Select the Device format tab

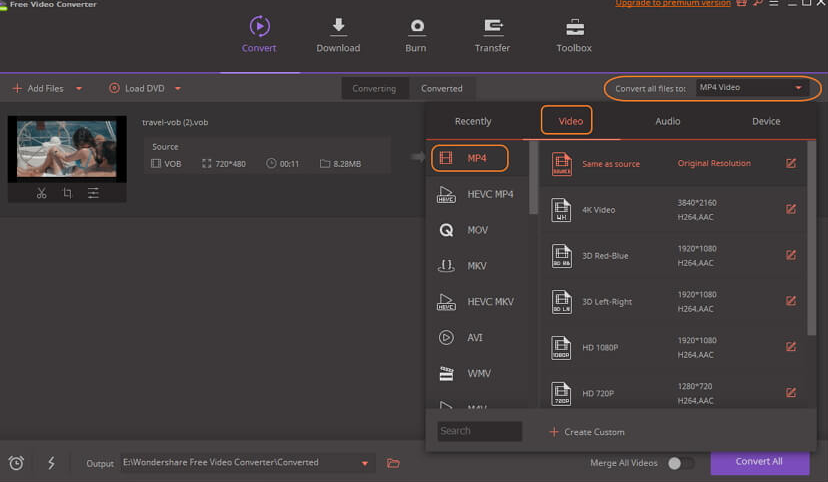coord(766,121)
